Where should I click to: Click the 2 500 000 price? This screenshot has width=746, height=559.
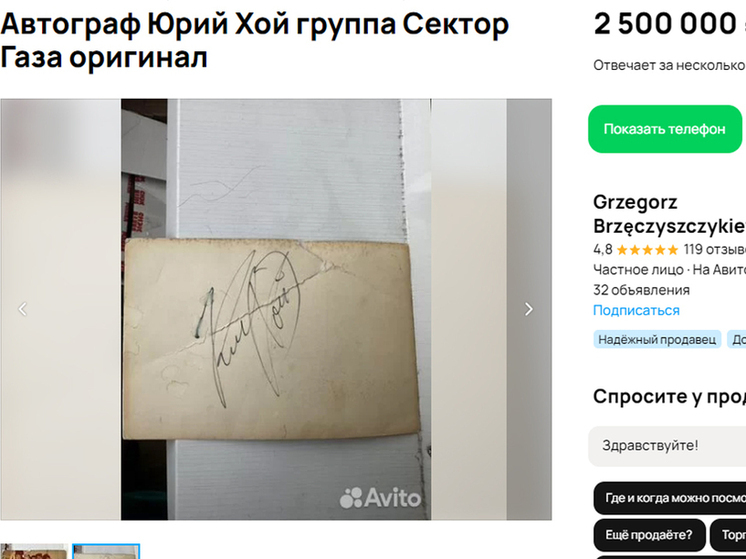point(665,24)
